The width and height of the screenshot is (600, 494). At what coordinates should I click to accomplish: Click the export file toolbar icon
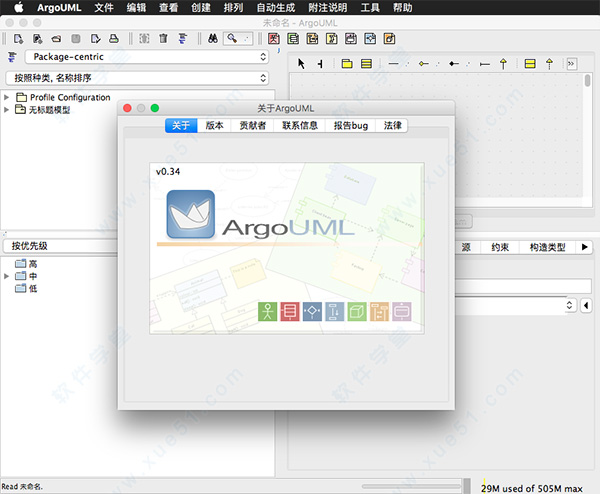point(95,39)
